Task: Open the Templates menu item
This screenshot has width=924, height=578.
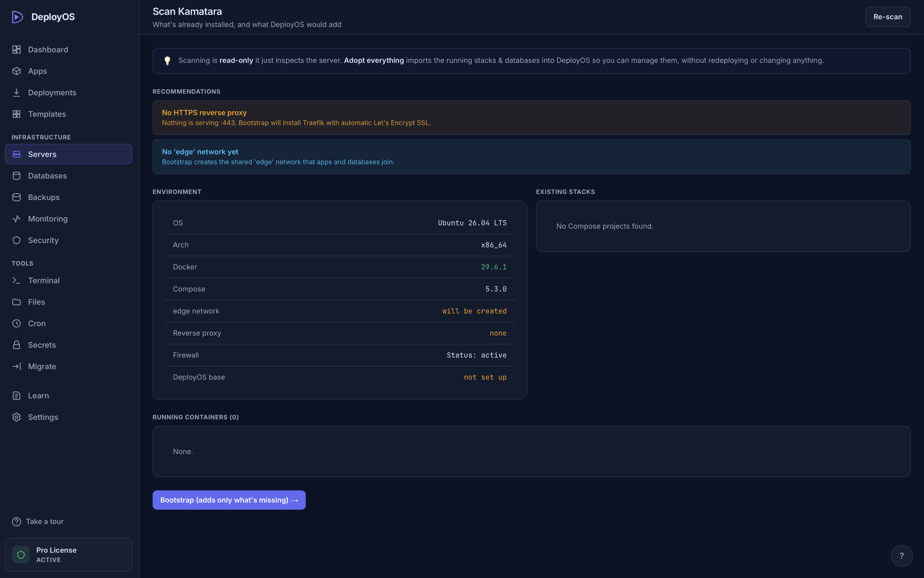Action: (68, 114)
